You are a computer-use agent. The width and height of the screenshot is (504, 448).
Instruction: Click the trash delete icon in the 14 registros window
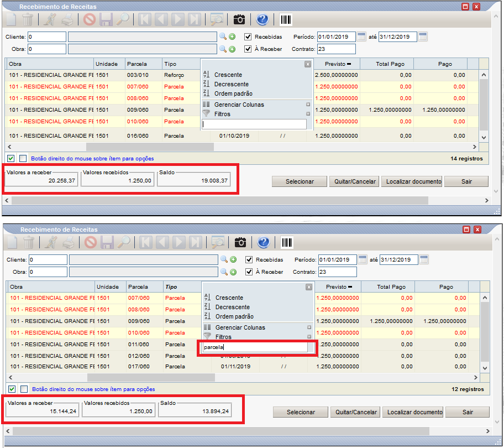[x=28, y=19]
